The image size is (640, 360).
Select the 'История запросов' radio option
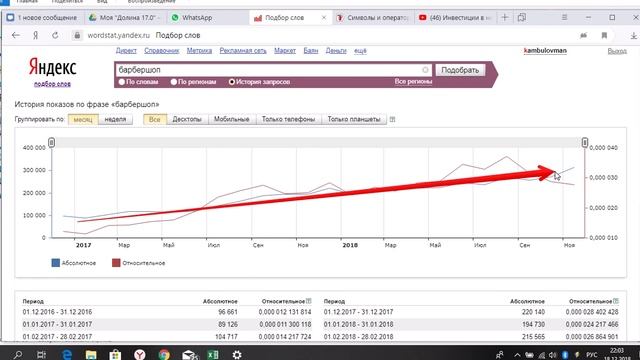[x=232, y=82]
